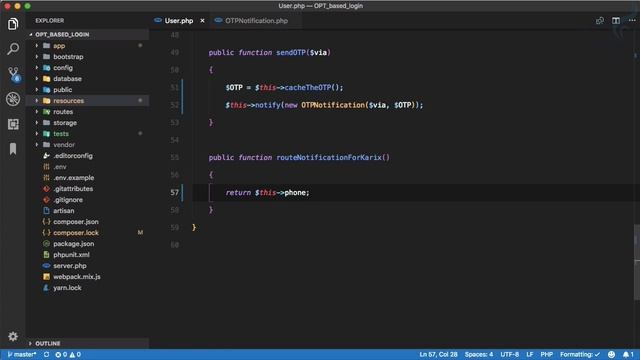
Task: Open the Search view in activity bar
Action: pos(13,49)
